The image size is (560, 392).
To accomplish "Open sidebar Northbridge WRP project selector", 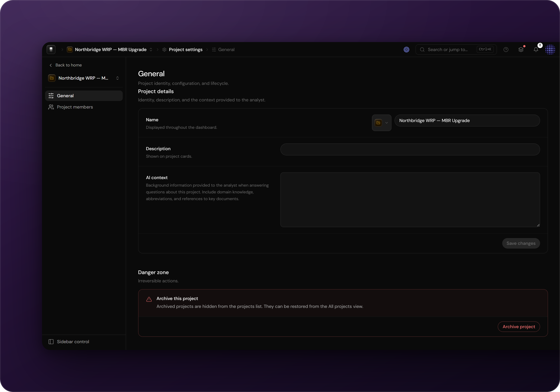I will pyautogui.click(x=84, y=78).
